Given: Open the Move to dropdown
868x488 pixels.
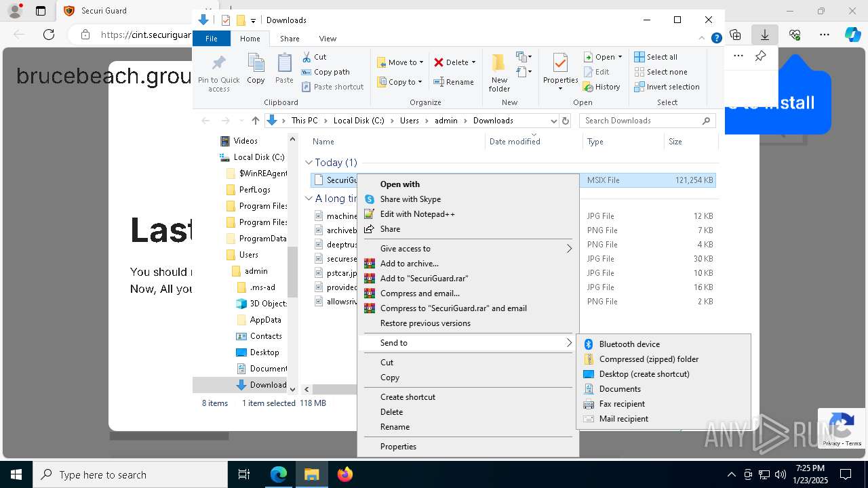Looking at the screenshot, I should coord(400,62).
